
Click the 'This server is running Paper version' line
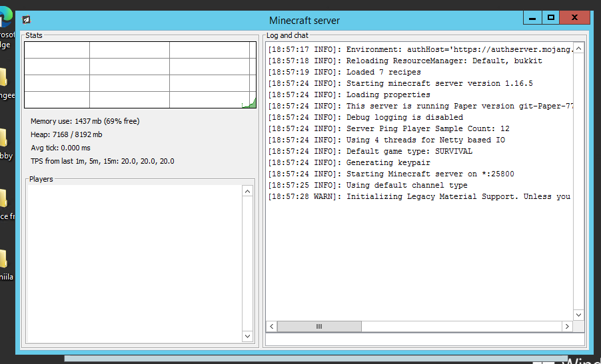pyautogui.click(x=420, y=106)
